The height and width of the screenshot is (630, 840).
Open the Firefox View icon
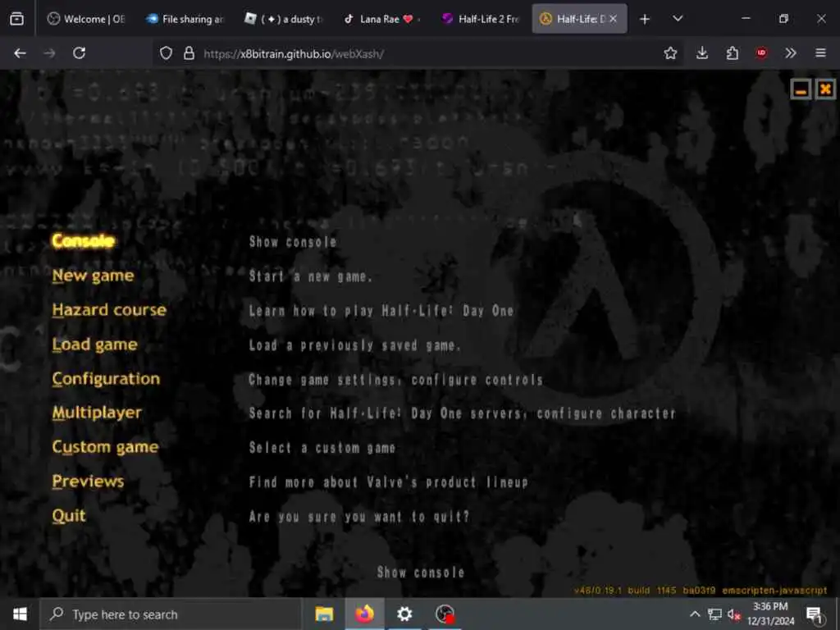click(16, 19)
